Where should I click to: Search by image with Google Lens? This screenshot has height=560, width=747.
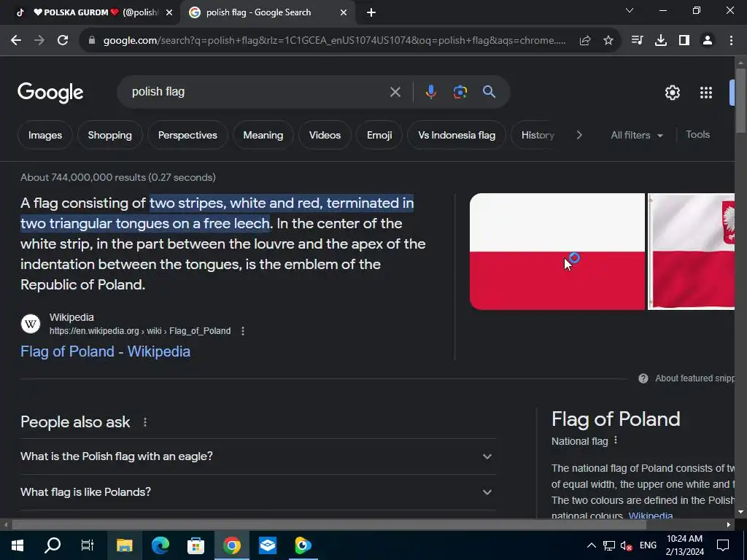tap(460, 91)
